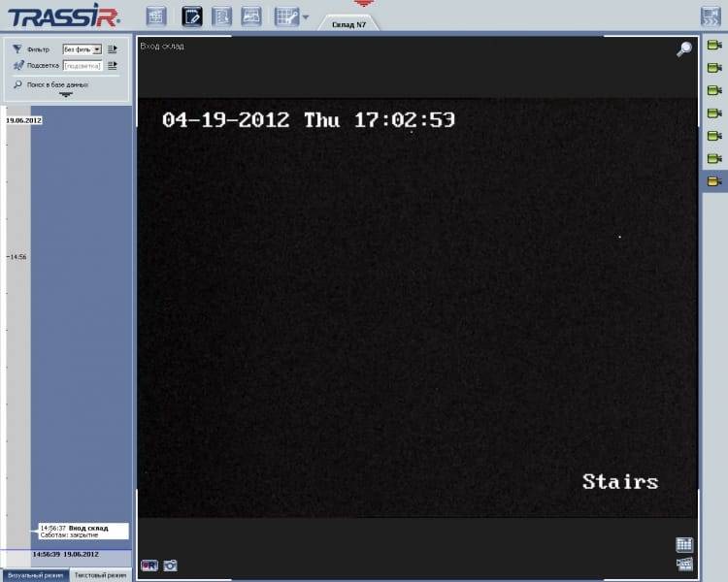Viewport: 728px width, 582px height.
Task: Open the active event log toolbar icon
Action: point(192,16)
